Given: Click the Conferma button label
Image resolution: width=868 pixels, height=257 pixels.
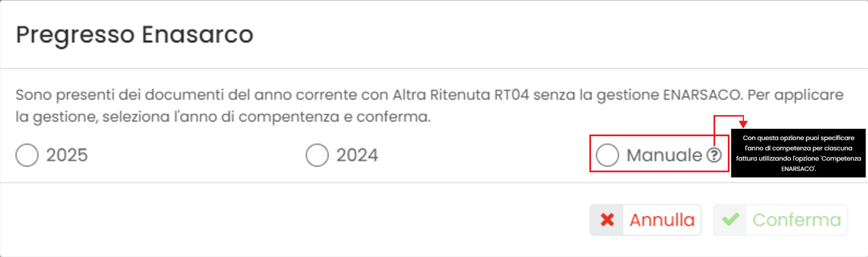Looking at the screenshot, I should [x=796, y=220].
